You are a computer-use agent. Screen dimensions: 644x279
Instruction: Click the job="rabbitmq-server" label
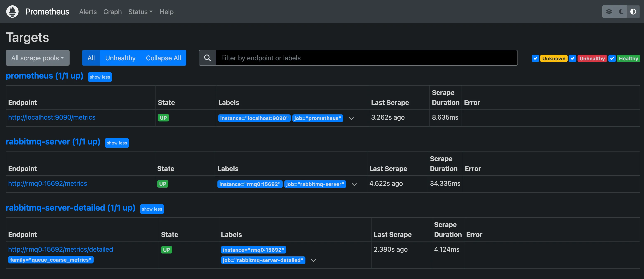(x=315, y=184)
